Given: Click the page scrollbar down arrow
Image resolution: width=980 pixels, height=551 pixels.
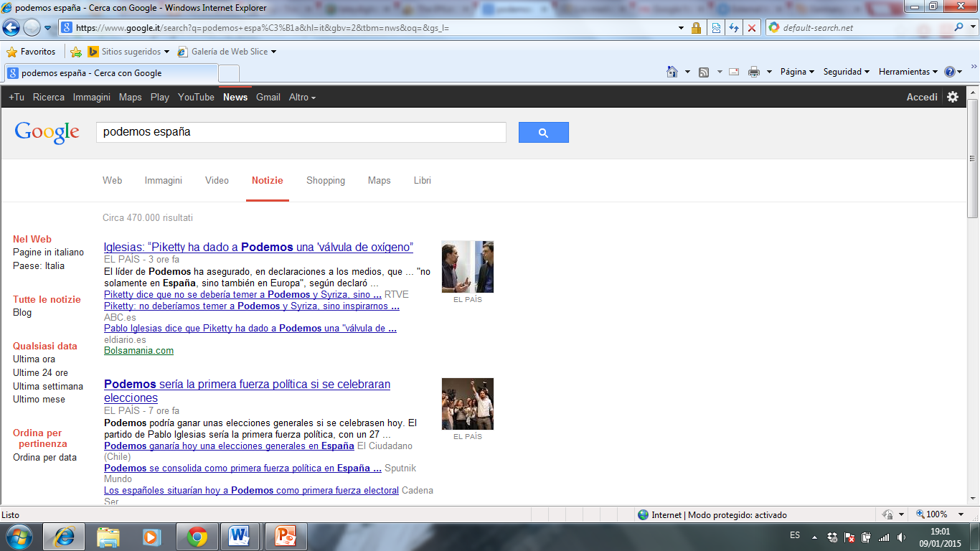Looking at the screenshot, I should coord(973,499).
